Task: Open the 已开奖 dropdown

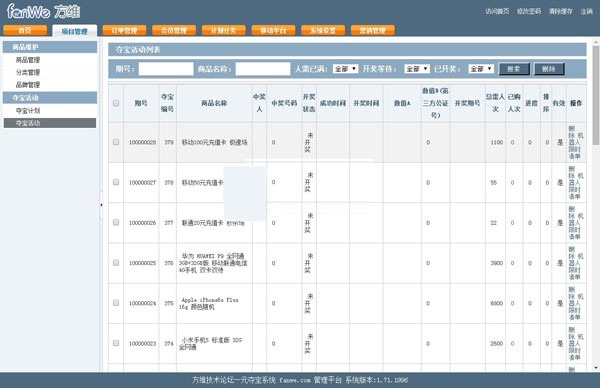Action: point(481,69)
